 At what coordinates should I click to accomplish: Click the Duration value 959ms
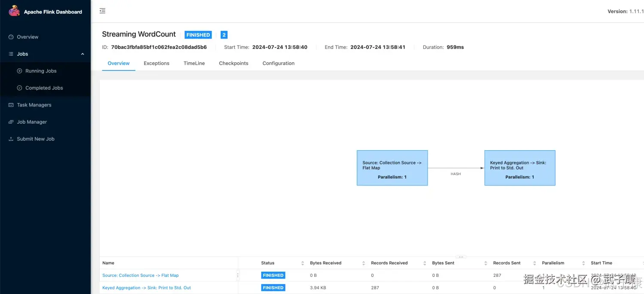click(455, 47)
